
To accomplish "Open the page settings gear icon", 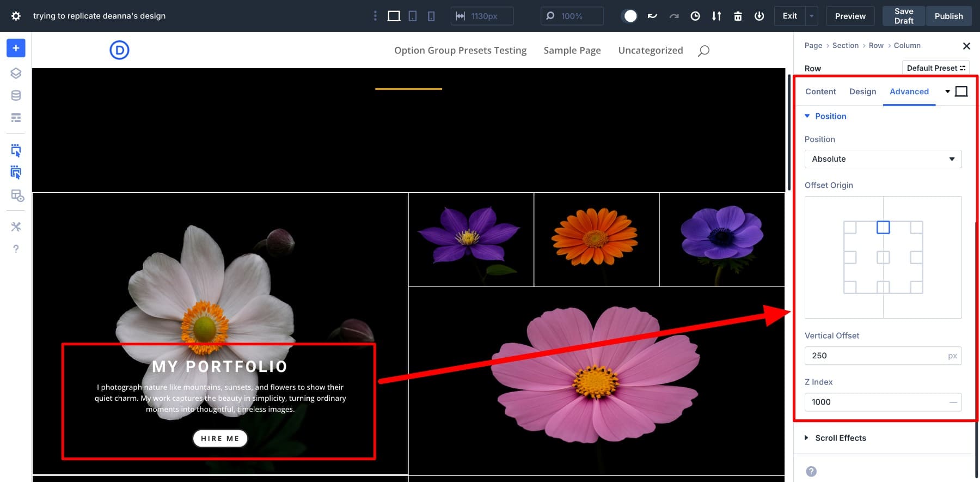I will tap(16, 16).
